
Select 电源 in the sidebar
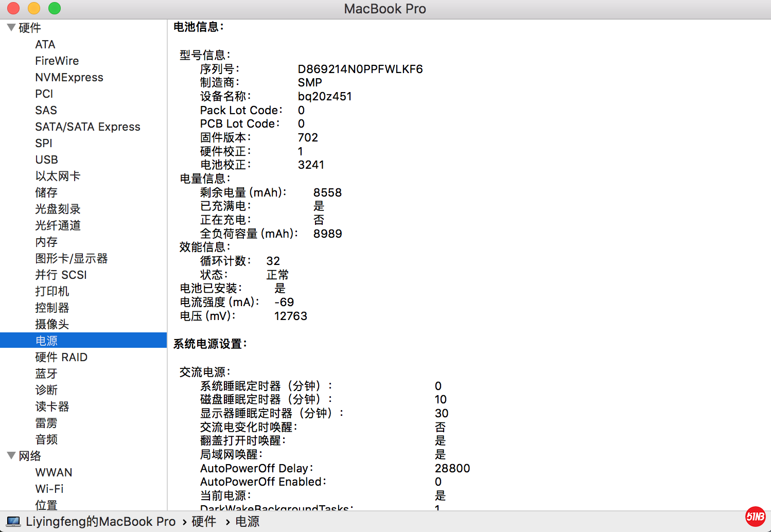46,341
